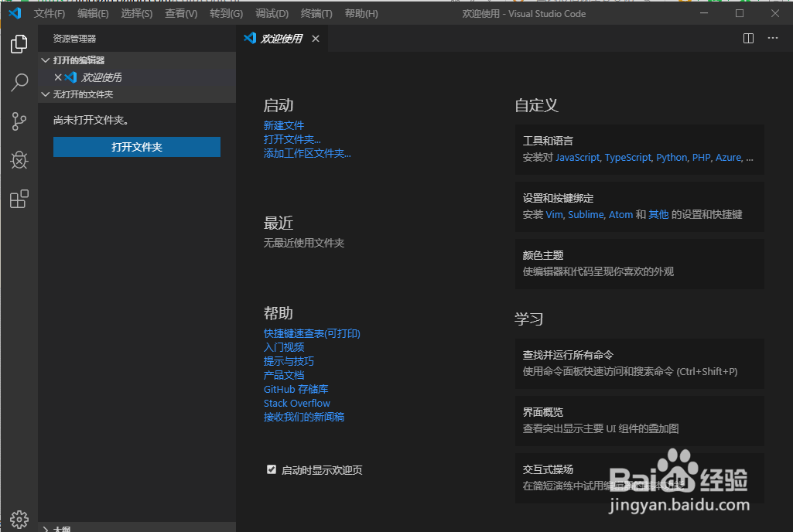Screen dimensions: 793x532
Task: Open the Source Control view icon
Action: [19, 121]
